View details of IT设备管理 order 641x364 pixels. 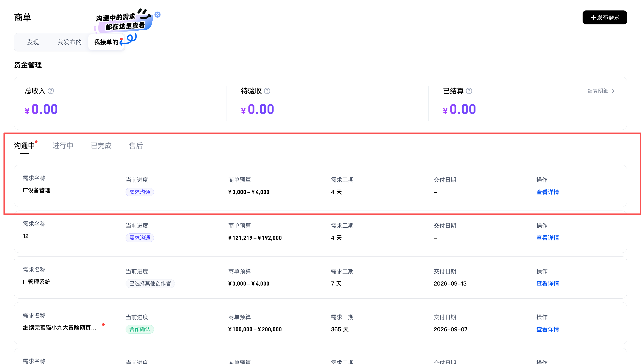tap(547, 192)
